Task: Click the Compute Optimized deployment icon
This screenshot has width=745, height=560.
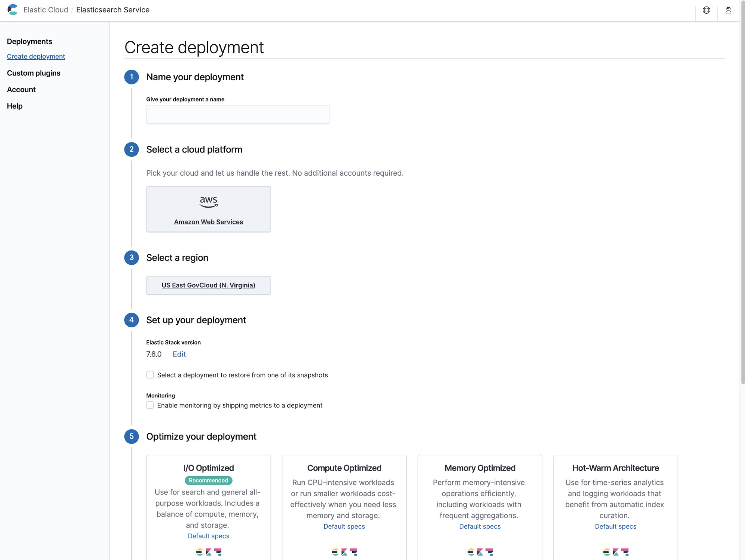Action: point(344,552)
